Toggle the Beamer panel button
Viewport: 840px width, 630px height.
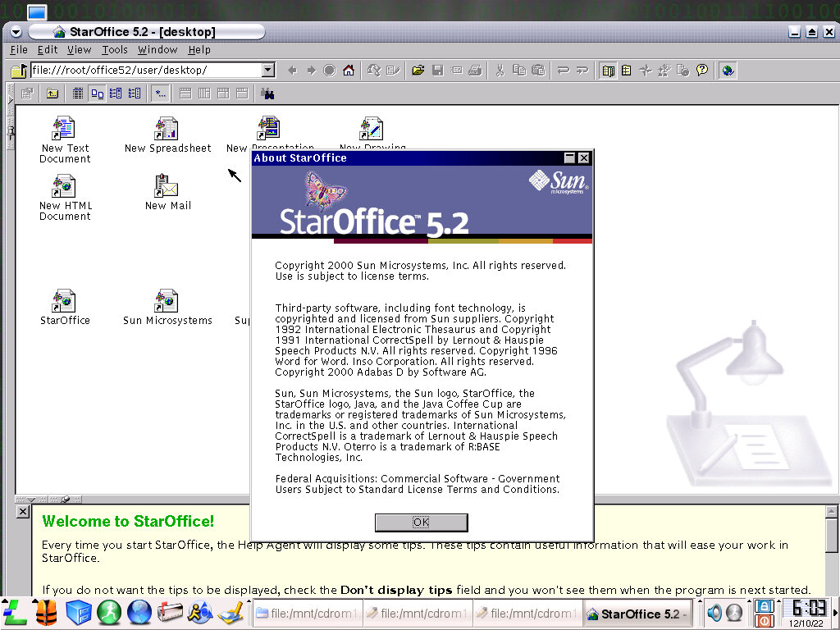(x=626, y=71)
